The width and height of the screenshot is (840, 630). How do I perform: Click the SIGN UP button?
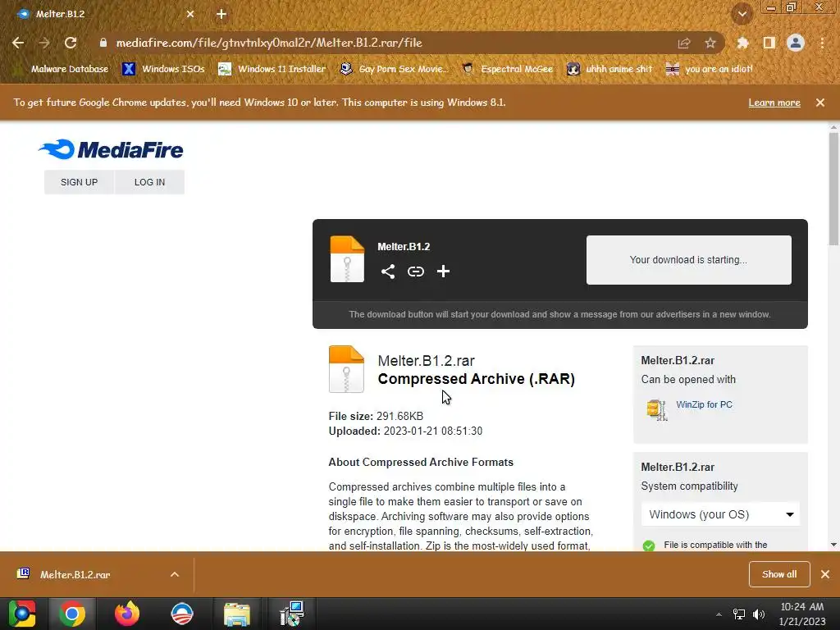click(x=80, y=182)
